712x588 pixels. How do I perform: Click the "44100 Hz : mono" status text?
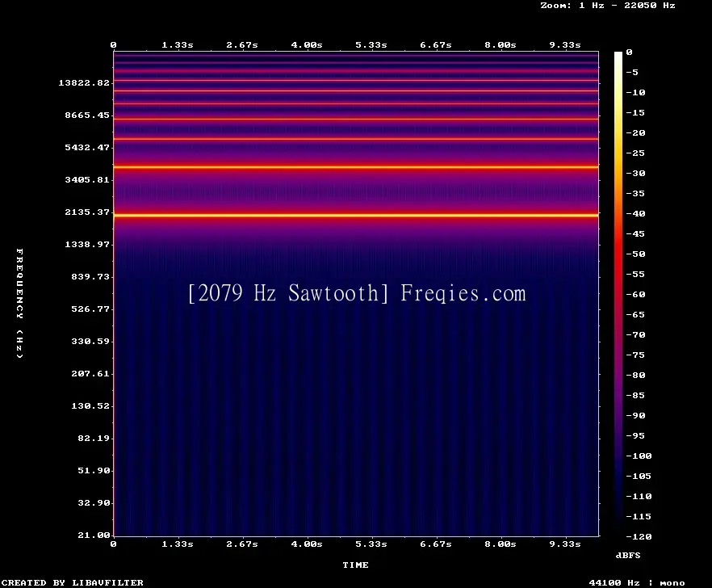click(637, 582)
